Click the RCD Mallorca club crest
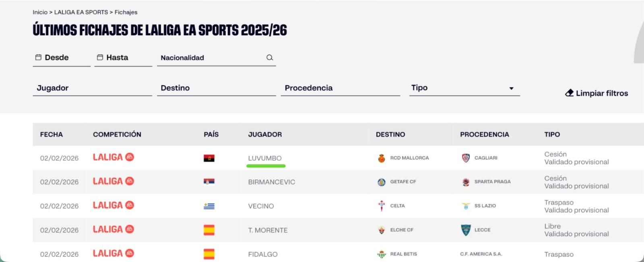This screenshot has height=262, width=644. (382, 158)
